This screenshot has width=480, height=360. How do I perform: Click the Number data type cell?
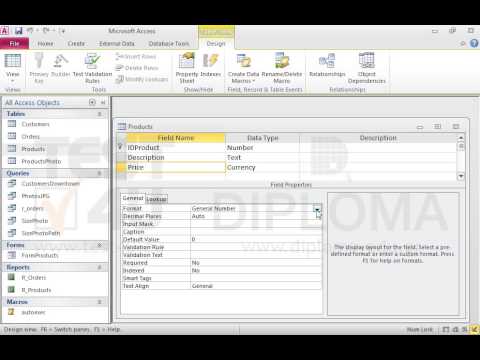(262, 147)
